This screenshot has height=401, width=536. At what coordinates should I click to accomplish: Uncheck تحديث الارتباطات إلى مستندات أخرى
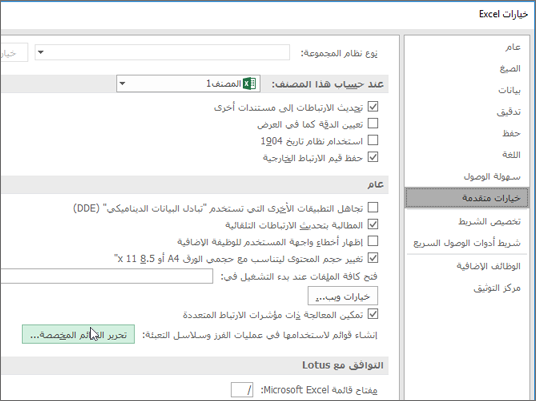coord(373,107)
